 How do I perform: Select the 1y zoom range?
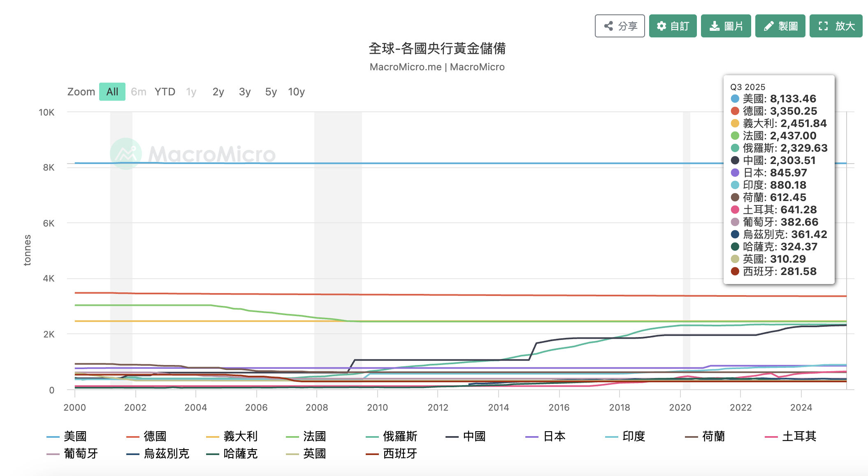[191, 92]
